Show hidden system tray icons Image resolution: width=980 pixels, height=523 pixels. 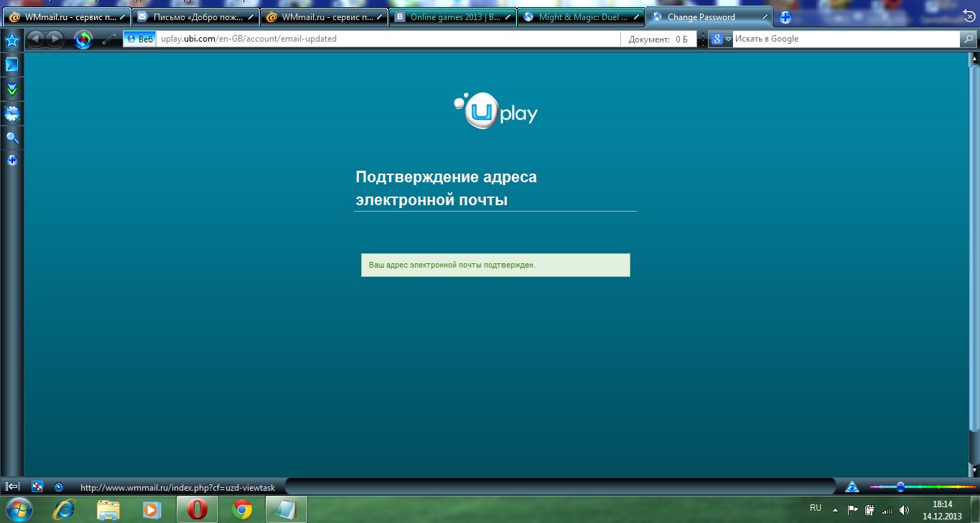click(835, 510)
